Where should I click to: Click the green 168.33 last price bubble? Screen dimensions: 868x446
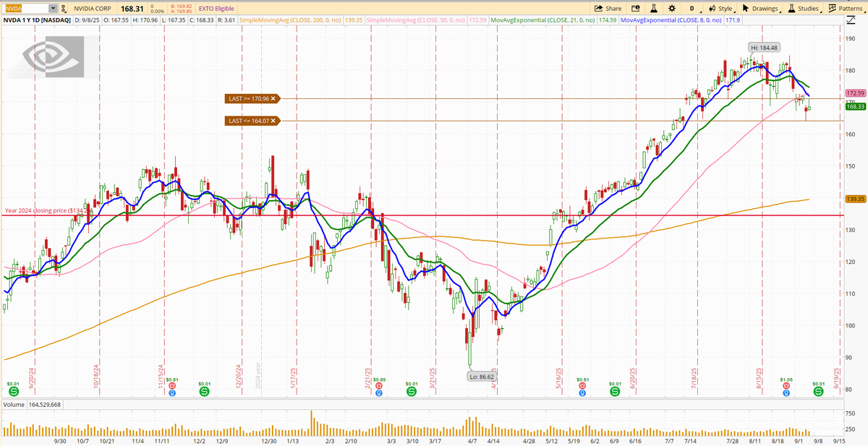856,106
